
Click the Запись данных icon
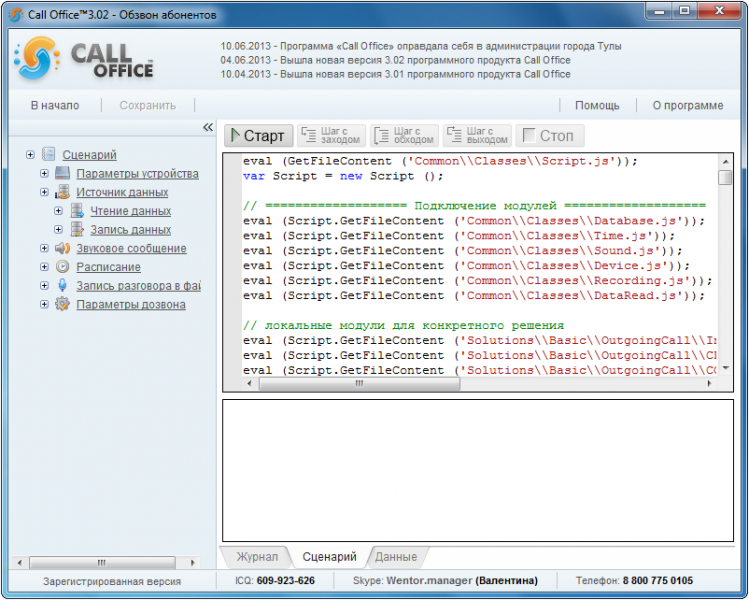tap(77, 229)
